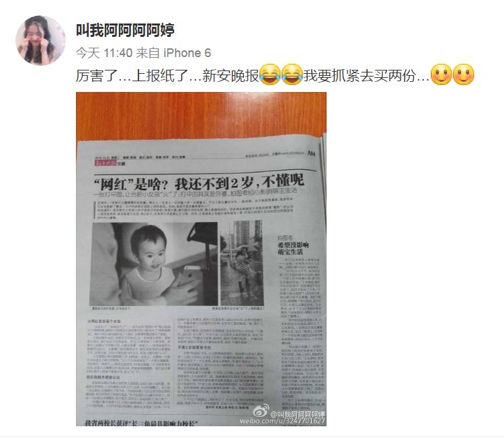Click the first smiling face emoji
The width and height of the screenshot is (504, 439).
441,75
